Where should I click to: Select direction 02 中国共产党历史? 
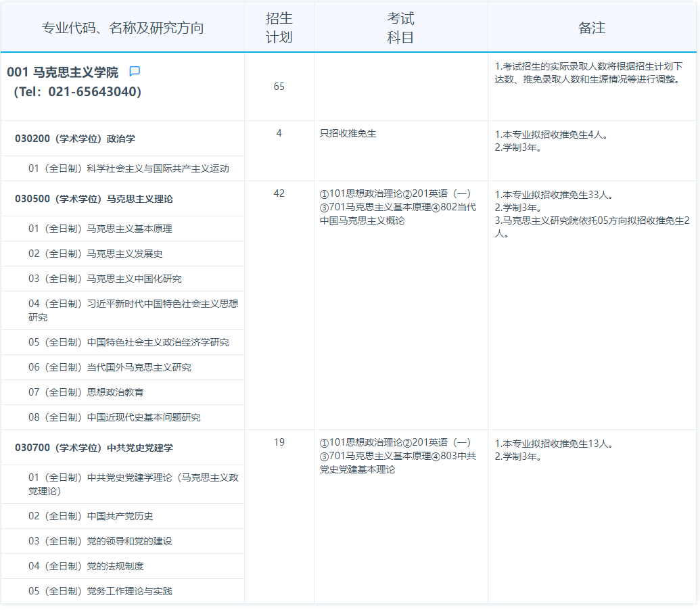point(91,516)
